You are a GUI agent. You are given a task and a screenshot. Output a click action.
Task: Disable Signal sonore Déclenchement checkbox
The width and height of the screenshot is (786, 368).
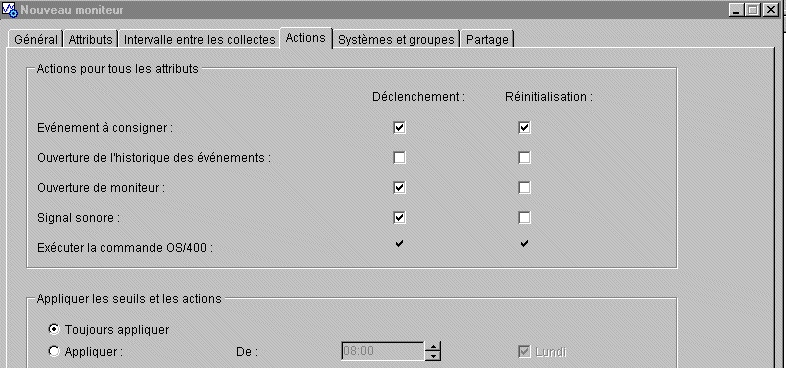coord(400,218)
